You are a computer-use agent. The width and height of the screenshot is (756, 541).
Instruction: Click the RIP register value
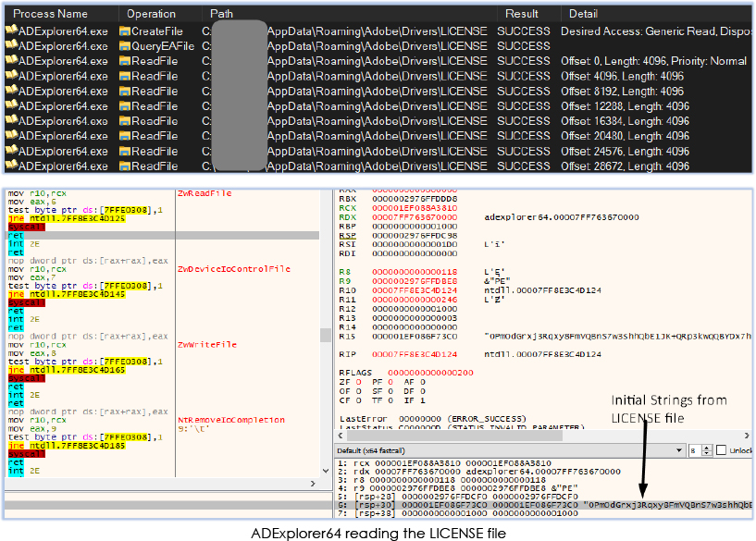pos(415,354)
